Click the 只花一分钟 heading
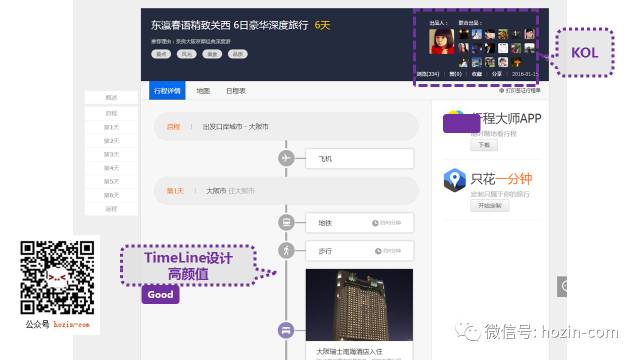This screenshot has height=360, width=640. [x=501, y=179]
